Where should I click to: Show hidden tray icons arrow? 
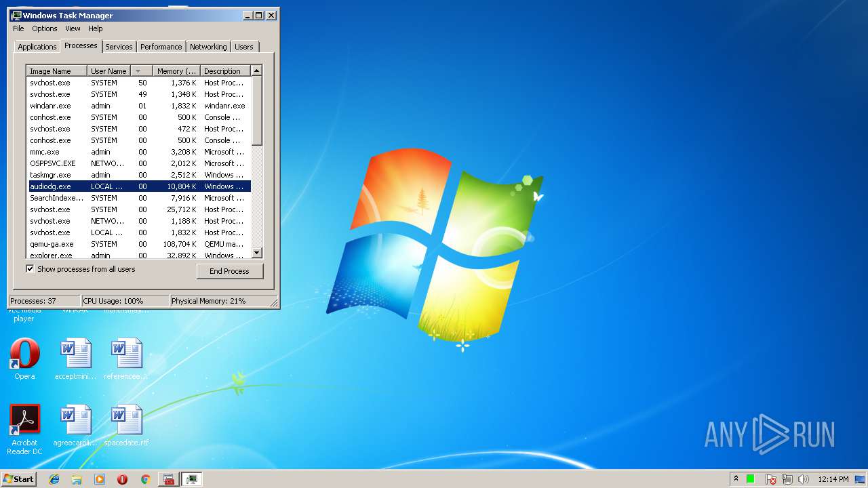[736, 479]
